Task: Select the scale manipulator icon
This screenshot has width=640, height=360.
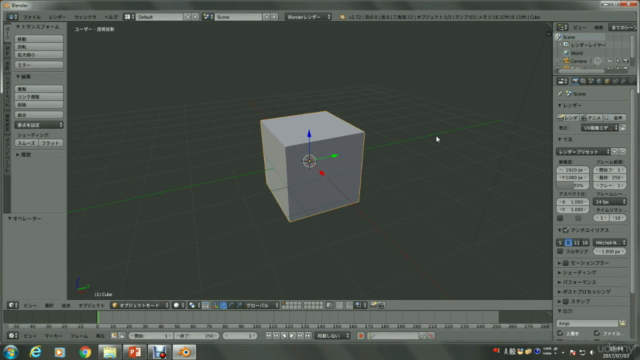Action: (240, 305)
